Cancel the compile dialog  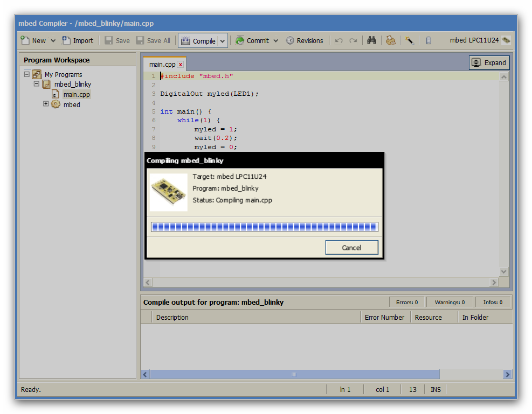click(x=351, y=248)
